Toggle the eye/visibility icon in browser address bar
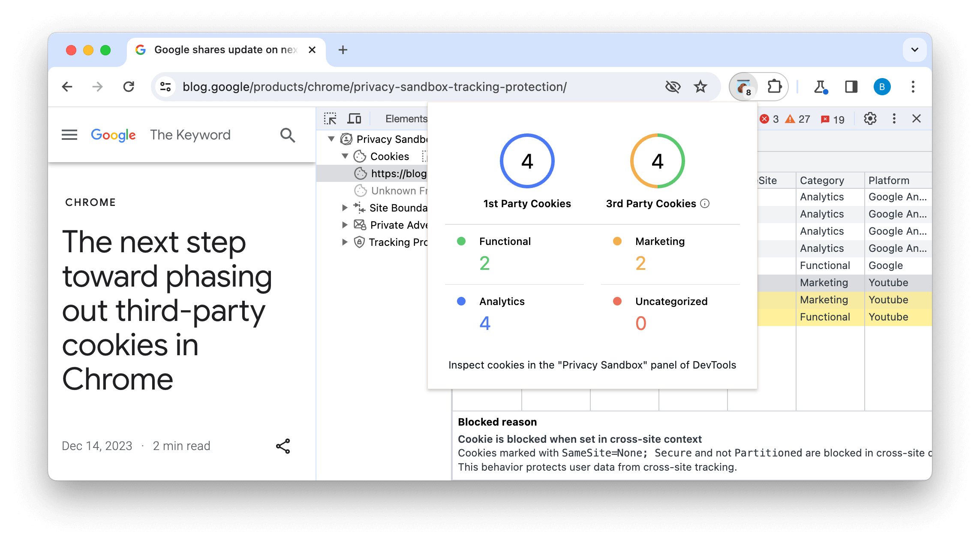 (x=673, y=86)
